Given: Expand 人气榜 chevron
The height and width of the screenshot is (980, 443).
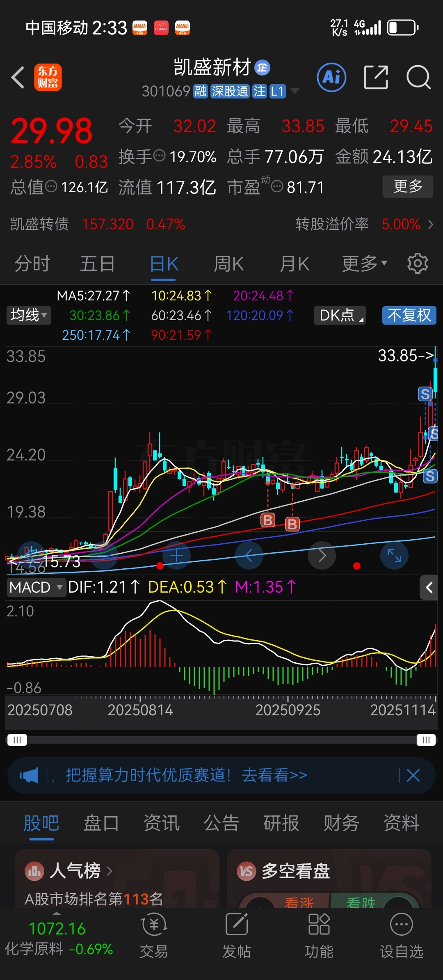Looking at the screenshot, I should [110, 871].
